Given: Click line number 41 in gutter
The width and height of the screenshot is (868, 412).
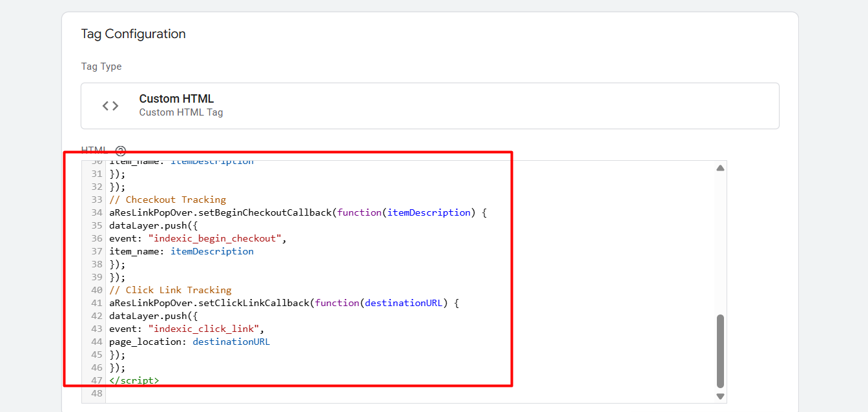Looking at the screenshot, I should [x=96, y=303].
